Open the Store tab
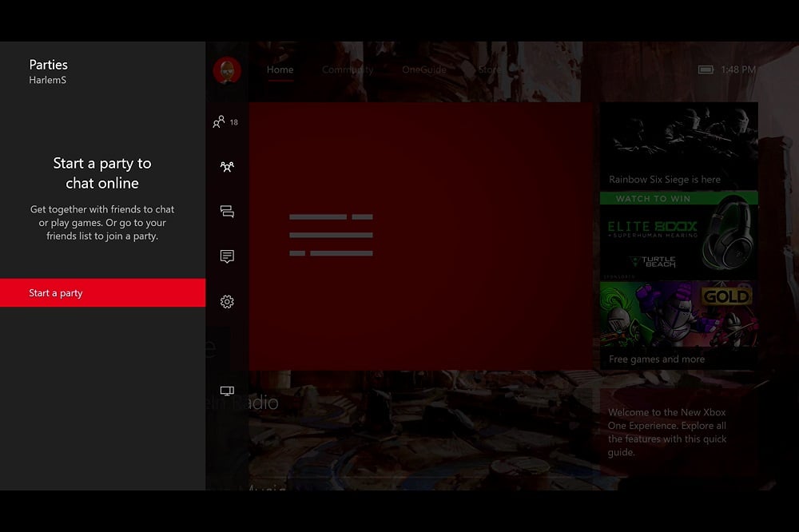Screen dimensions: 799x532 click(x=489, y=69)
